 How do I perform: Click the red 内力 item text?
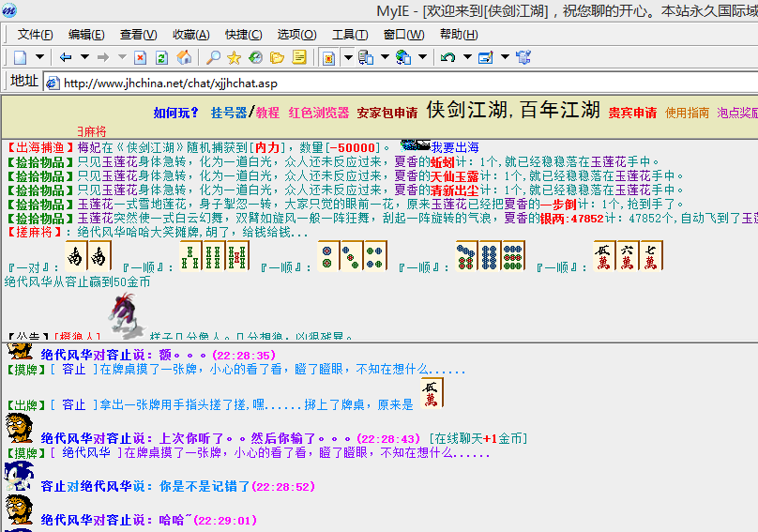click(x=267, y=147)
